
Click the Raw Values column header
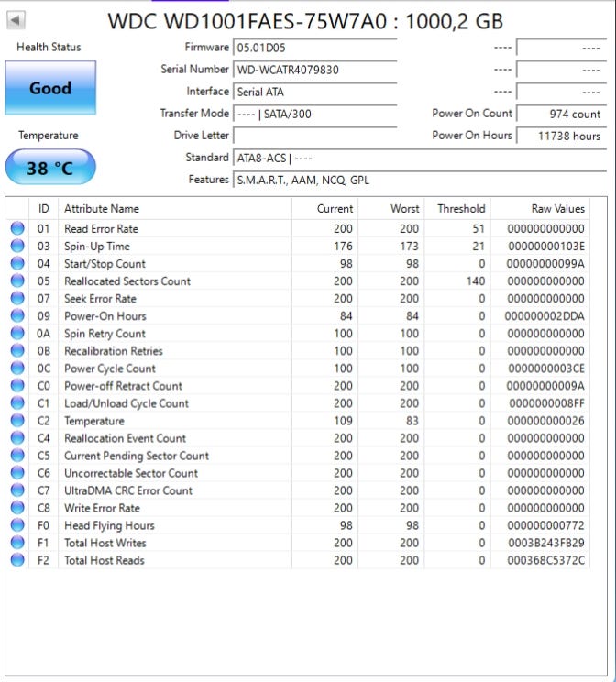point(557,209)
